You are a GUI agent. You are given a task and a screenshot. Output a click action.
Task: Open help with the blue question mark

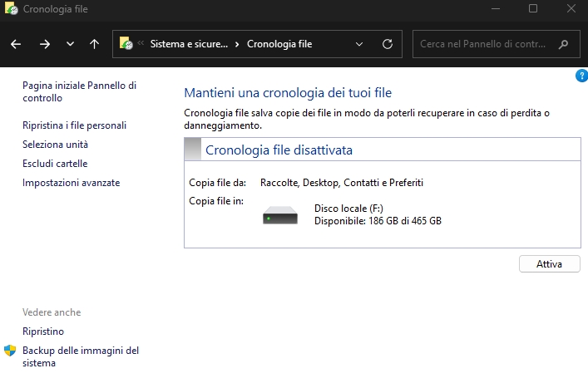581,76
